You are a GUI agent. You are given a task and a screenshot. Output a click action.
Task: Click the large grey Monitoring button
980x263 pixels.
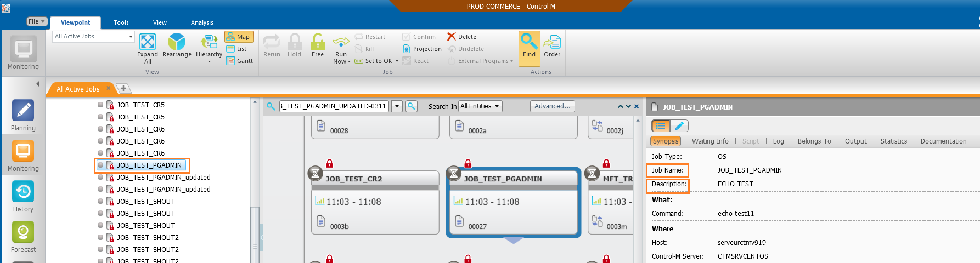(x=23, y=53)
